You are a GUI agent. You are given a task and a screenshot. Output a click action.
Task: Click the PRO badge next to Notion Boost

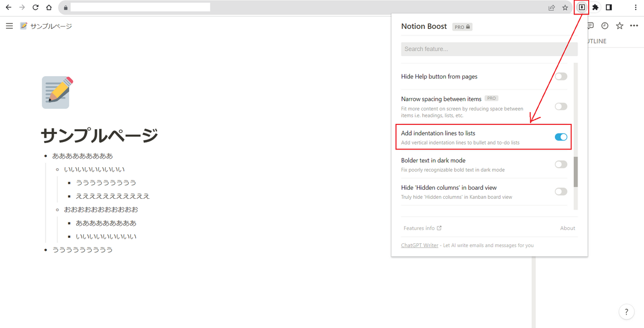462,27
